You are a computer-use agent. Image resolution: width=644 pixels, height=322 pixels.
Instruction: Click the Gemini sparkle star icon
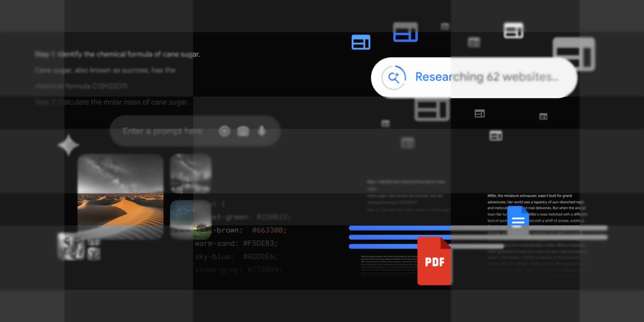click(x=68, y=145)
